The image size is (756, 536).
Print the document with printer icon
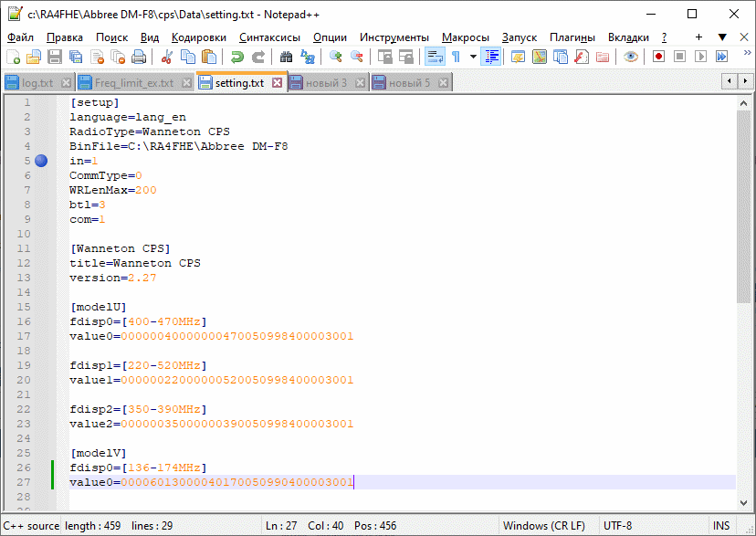tap(139, 57)
